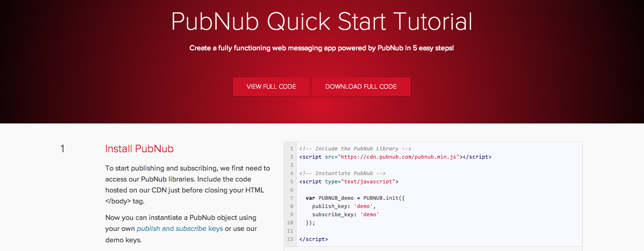Click the 'Include the PubNub Library' comment line
644x251 pixels.
click(x=355, y=149)
